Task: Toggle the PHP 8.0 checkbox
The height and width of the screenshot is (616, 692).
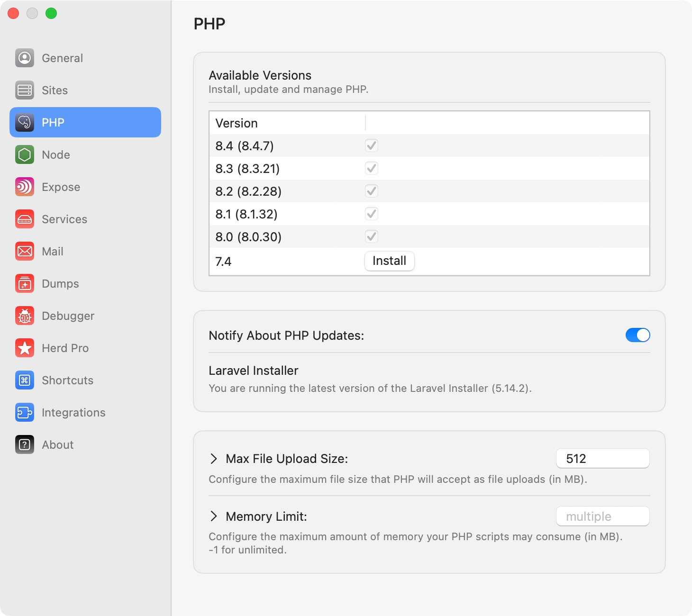Action: 372,236
